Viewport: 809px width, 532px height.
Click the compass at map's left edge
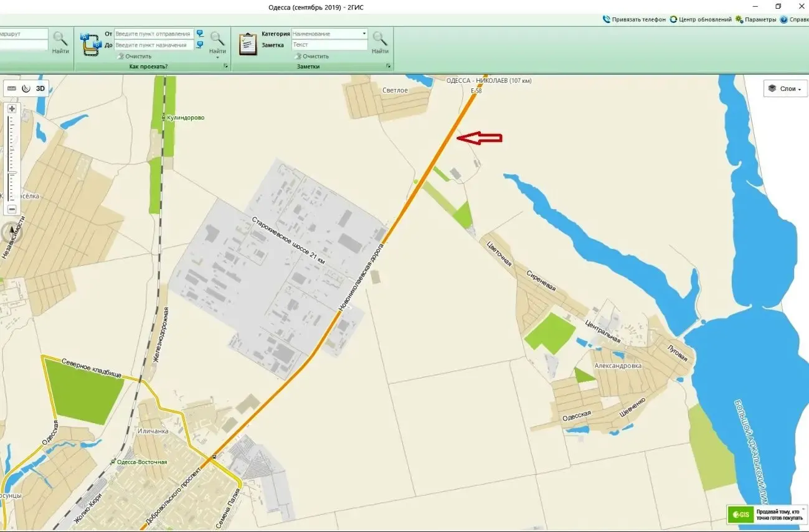[11, 233]
